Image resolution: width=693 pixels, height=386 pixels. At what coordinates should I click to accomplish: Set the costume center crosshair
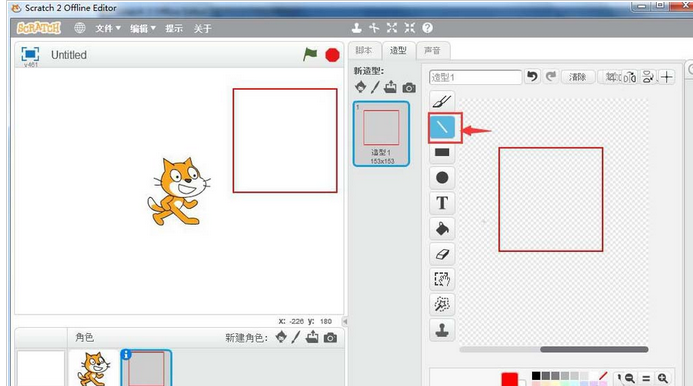667,77
